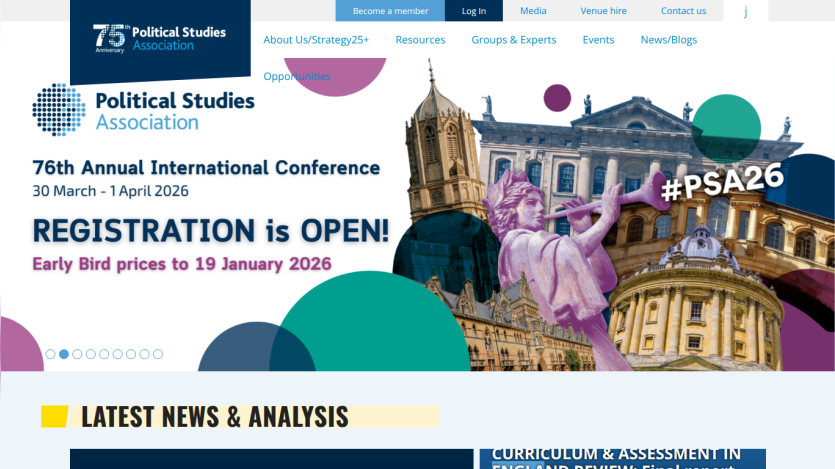Click the REGISTRATION is OPEN! banner text
Viewport: 835px width, 469px height.
coord(210,231)
